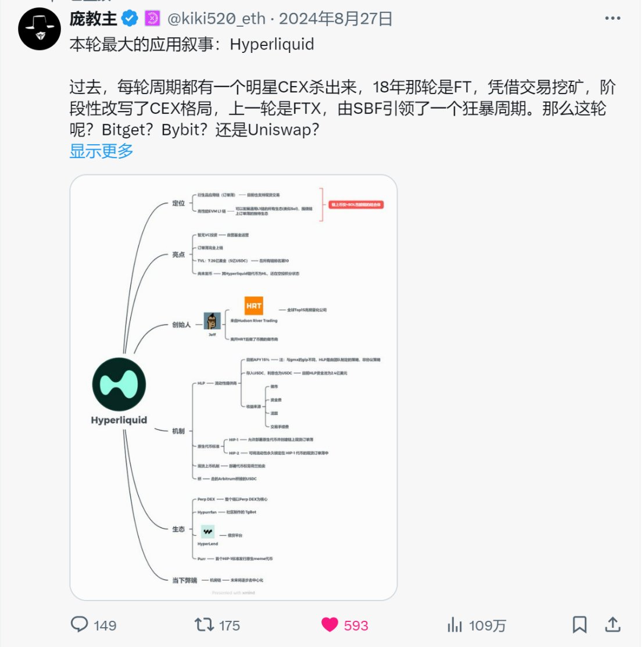Bookmark this tweet
The height and width of the screenshot is (647, 644).
tap(579, 625)
